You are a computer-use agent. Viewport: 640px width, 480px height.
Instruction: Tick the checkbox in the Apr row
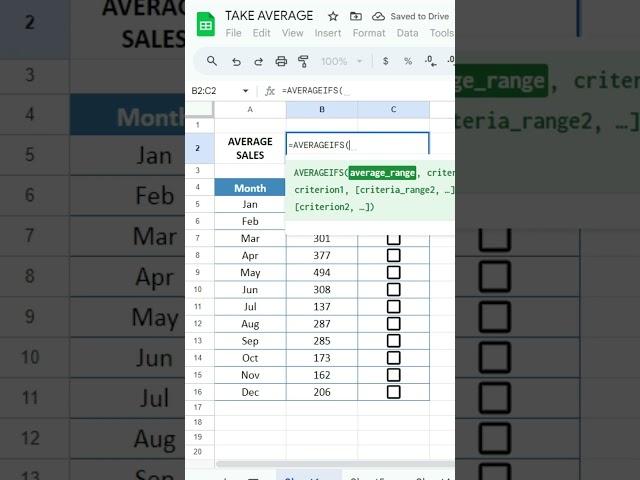393,256
